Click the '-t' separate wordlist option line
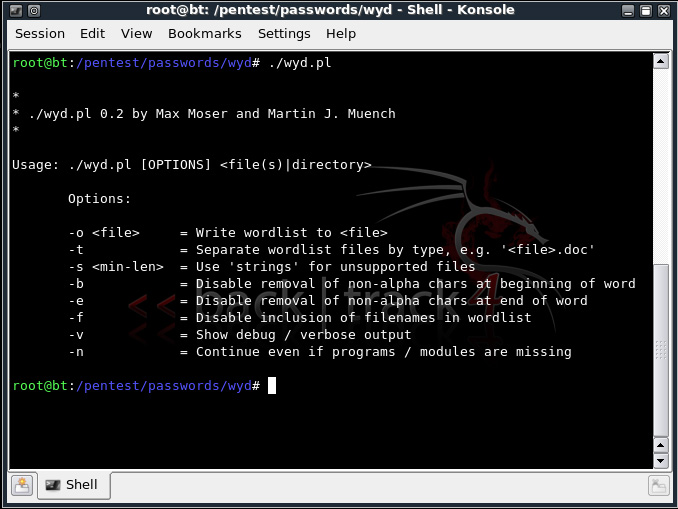This screenshot has width=678, height=509. (x=331, y=250)
